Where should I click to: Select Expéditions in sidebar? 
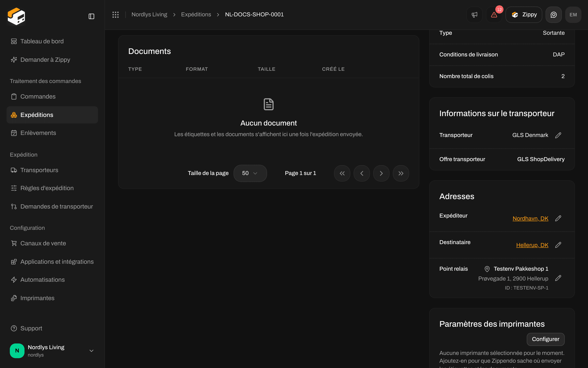click(x=52, y=115)
